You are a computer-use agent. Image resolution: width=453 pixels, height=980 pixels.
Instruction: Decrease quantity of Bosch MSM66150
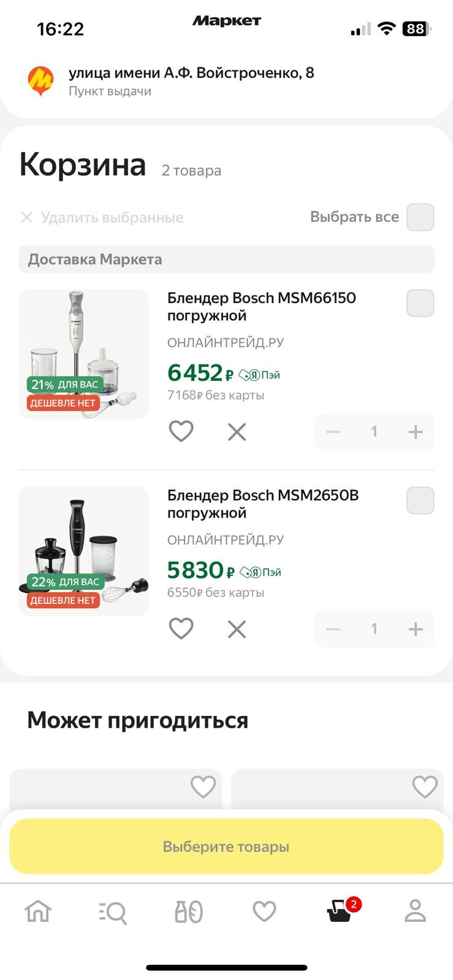click(333, 432)
